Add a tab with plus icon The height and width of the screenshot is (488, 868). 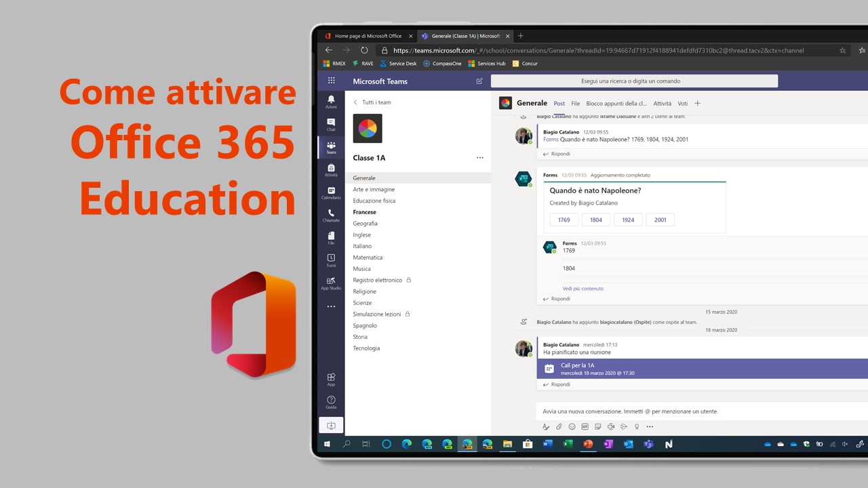(697, 103)
